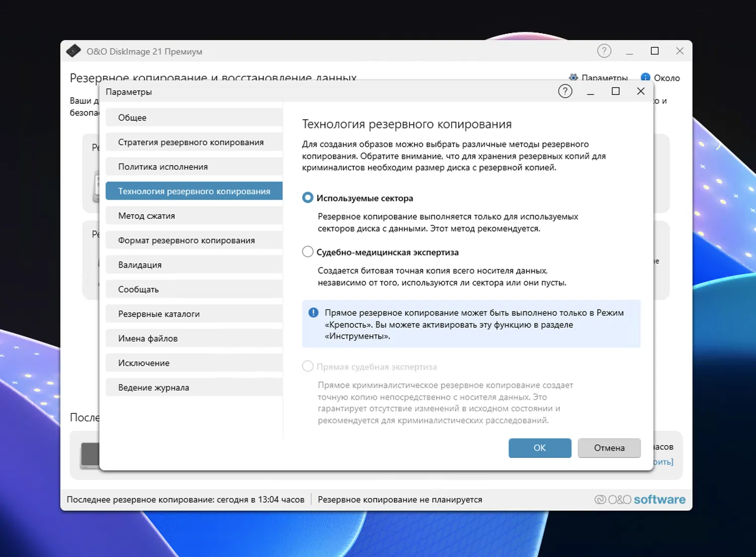Open Около link in the main window
Viewport: 756px width, 557px height.
667,78
